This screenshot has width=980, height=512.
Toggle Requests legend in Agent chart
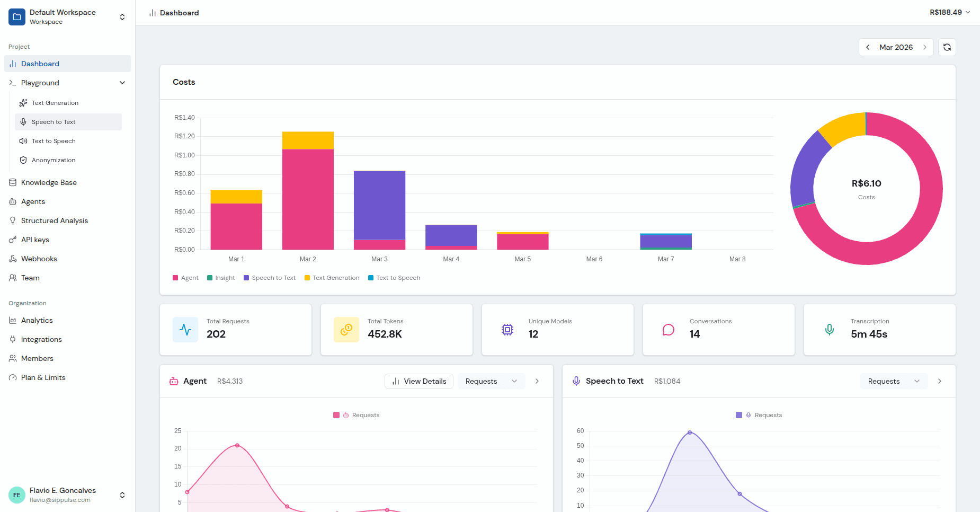(x=357, y=415)
